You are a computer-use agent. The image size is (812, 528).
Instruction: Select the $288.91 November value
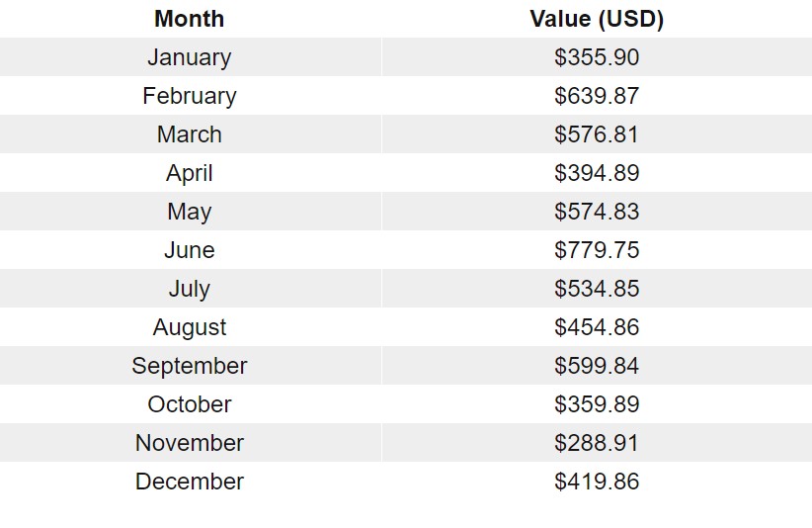(x=597, y=443)
